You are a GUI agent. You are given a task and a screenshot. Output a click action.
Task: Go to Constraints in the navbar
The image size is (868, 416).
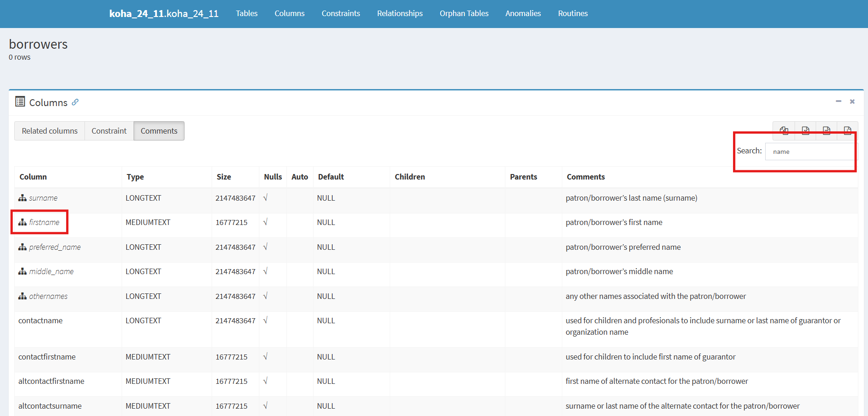[x=341, y=13]
